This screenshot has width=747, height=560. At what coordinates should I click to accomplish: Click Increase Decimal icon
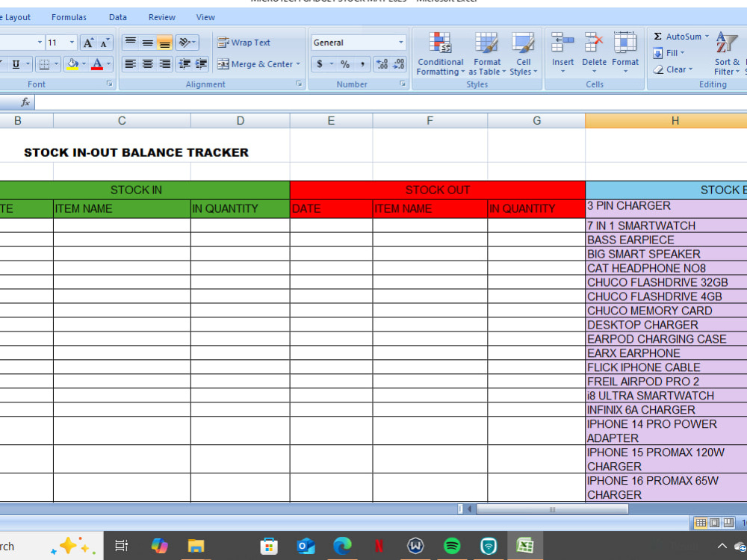tap(382, 63)
